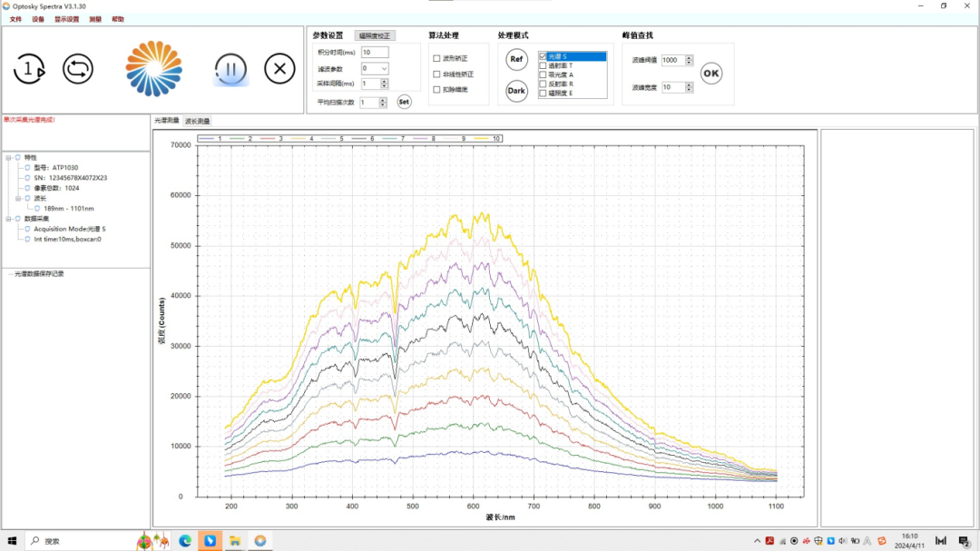Select 189nm - 1101nm tree item

[x=69, y=209]
